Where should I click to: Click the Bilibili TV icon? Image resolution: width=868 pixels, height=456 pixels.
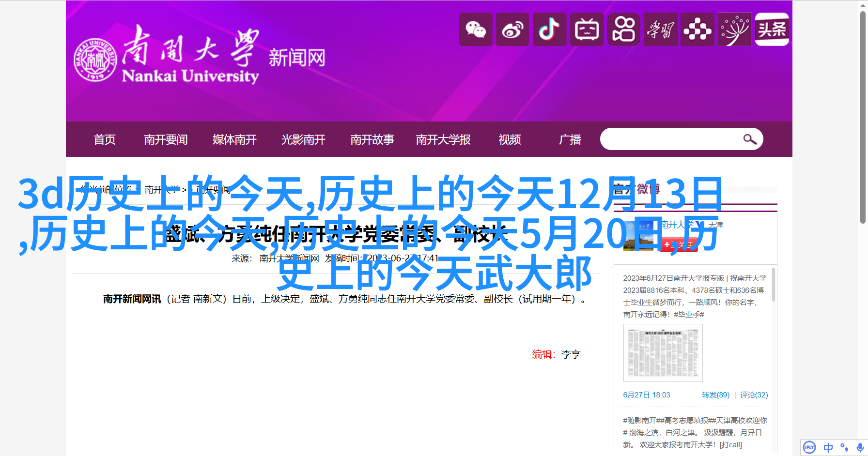tap(587, 30)
